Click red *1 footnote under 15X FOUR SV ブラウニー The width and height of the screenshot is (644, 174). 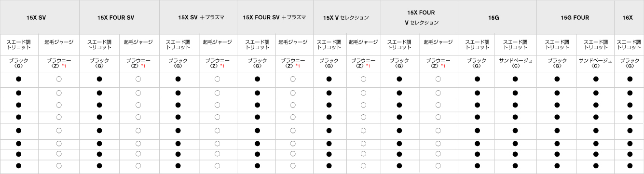[x=143, y=65]
